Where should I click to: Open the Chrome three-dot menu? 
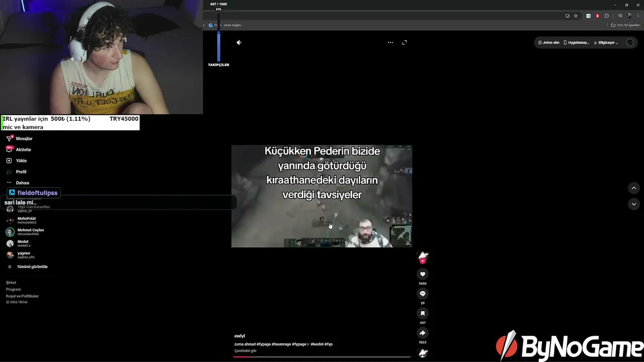point(638,16)
